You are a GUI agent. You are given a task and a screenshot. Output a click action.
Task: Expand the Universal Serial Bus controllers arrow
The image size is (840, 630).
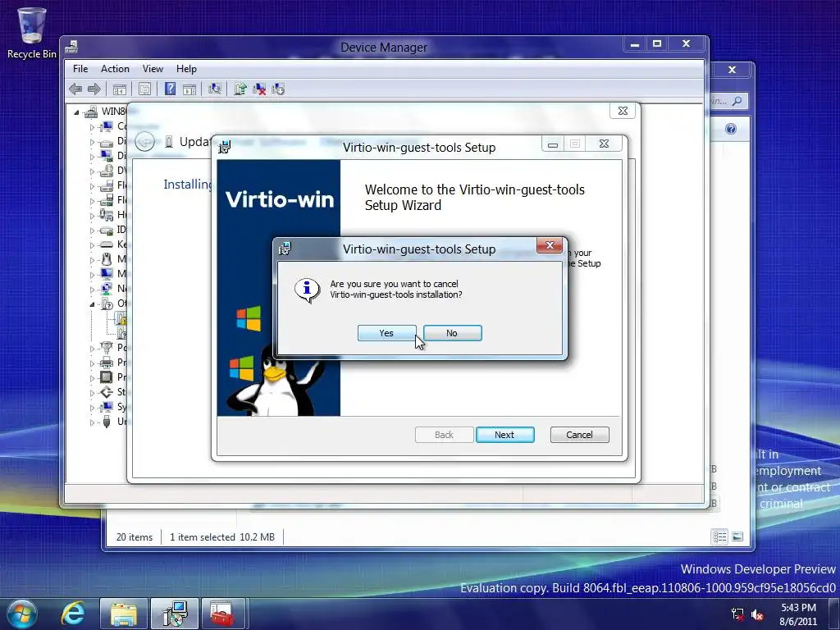[92, 422]
